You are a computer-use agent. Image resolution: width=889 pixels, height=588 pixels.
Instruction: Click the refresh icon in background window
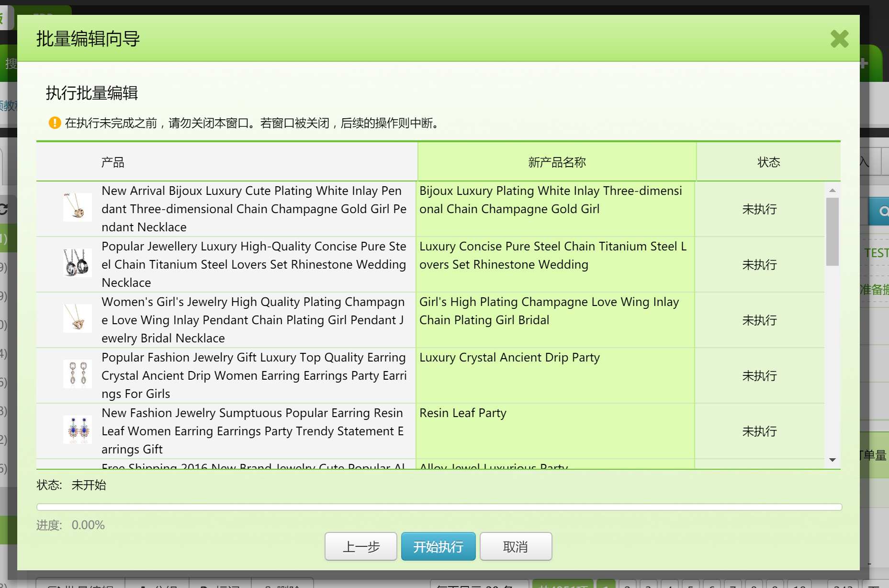pos(3,209)
